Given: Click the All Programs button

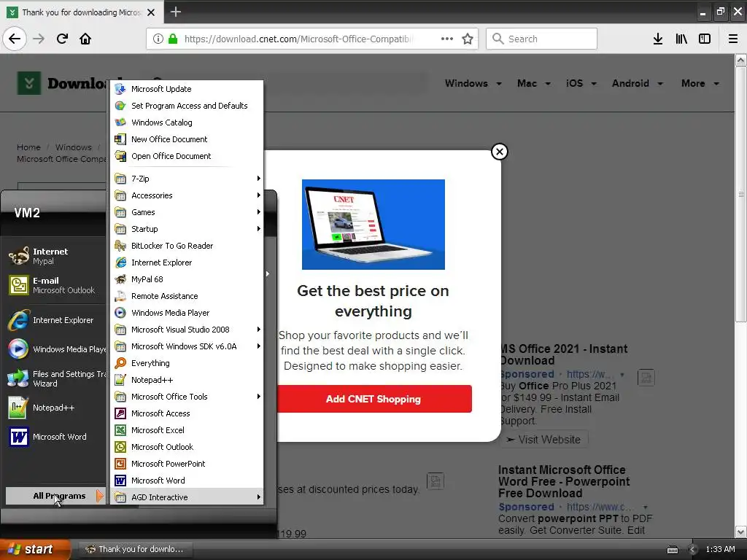Looking at the screenshot, I should pyautogui.click(x=55, y=496).
